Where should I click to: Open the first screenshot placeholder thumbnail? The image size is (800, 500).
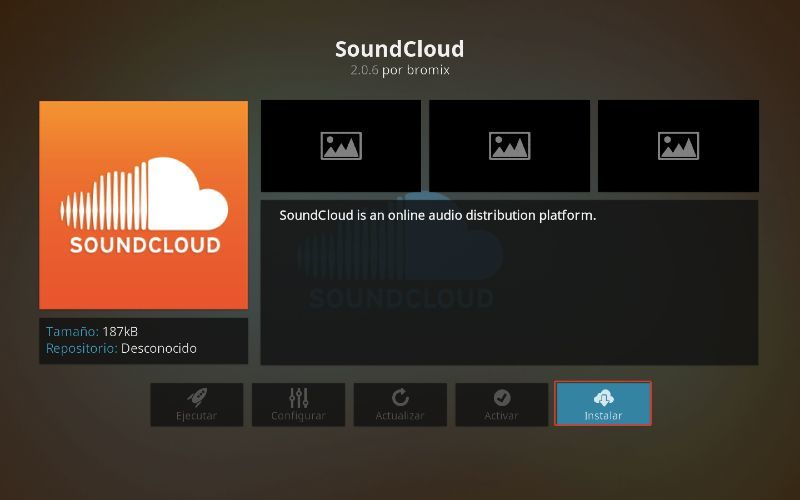point(341,146)
